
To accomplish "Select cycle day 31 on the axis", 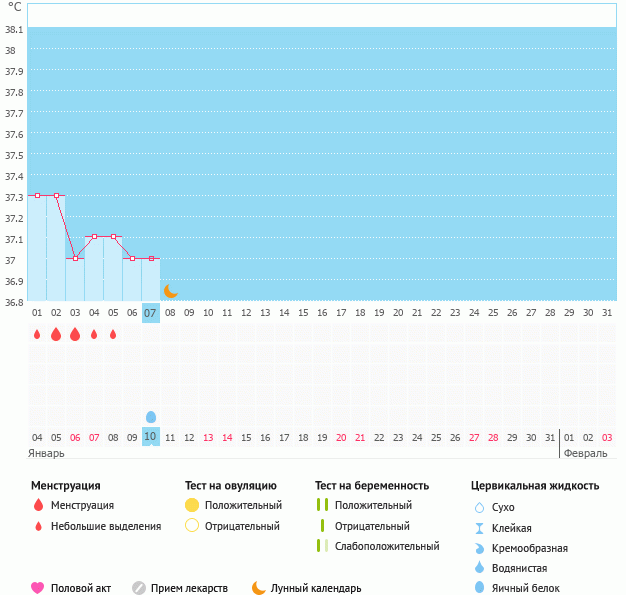I will (606, 313).
